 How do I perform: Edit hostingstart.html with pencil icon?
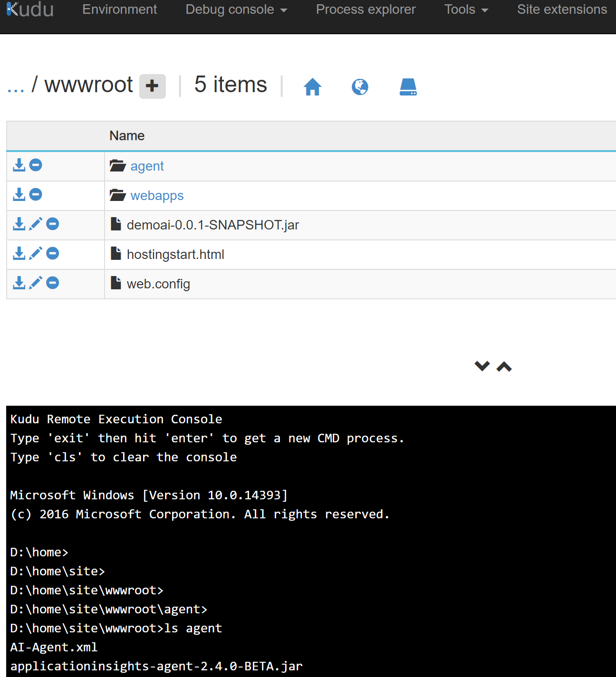(x=36, y=253)
